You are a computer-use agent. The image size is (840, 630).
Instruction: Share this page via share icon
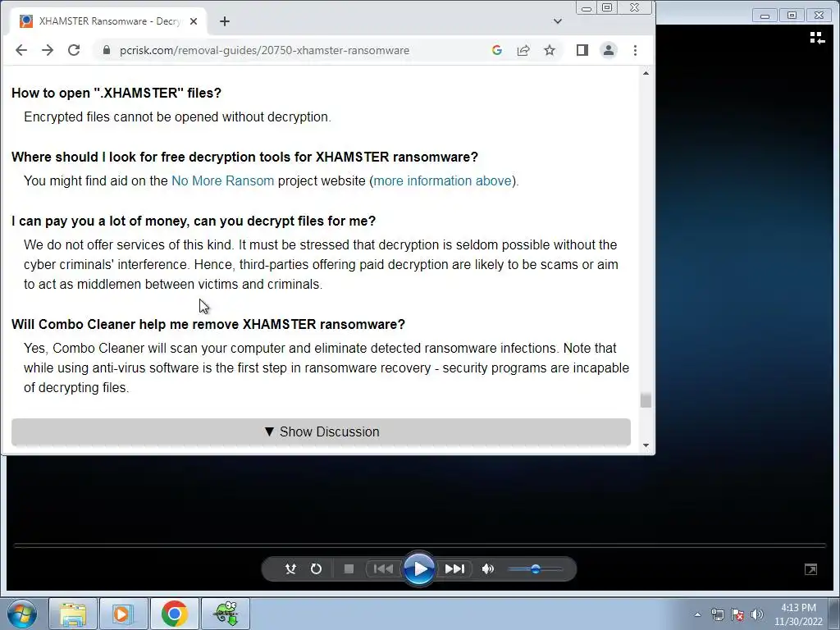tap(523, 50)
